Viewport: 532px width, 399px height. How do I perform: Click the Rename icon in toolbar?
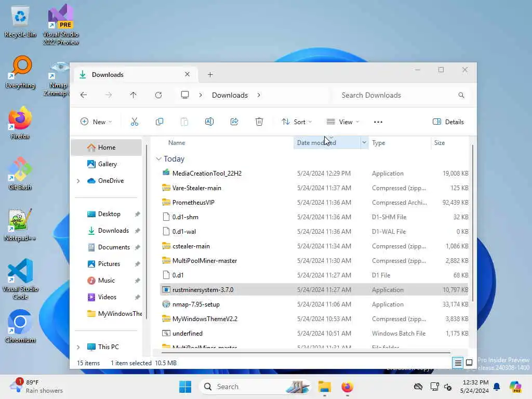(x=209, y=122)
